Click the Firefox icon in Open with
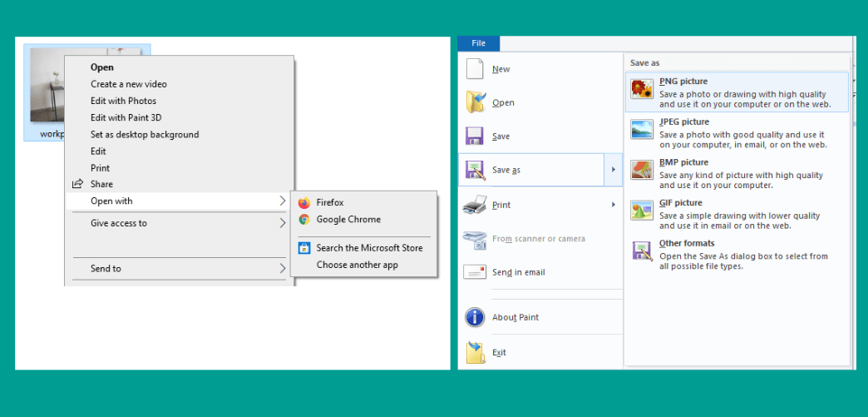This screenshot has width=868, height=417. point(304,203)
